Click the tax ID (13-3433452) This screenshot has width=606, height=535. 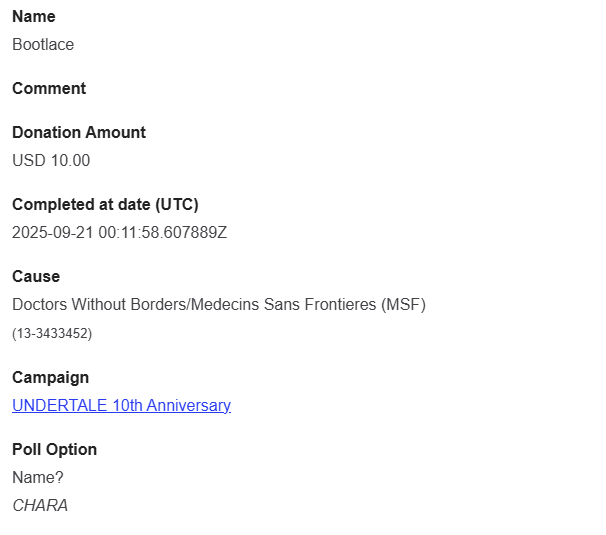[52, 334]
